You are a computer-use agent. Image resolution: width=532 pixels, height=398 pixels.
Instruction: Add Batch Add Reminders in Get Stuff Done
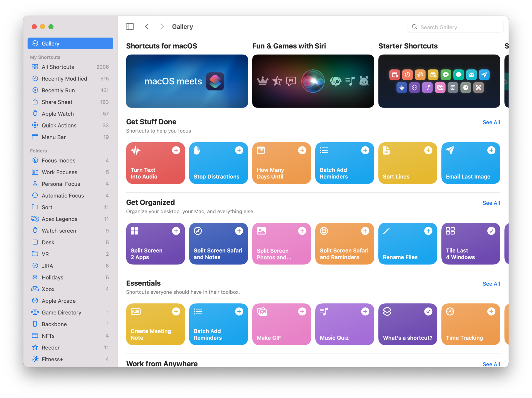click(365, 150)
